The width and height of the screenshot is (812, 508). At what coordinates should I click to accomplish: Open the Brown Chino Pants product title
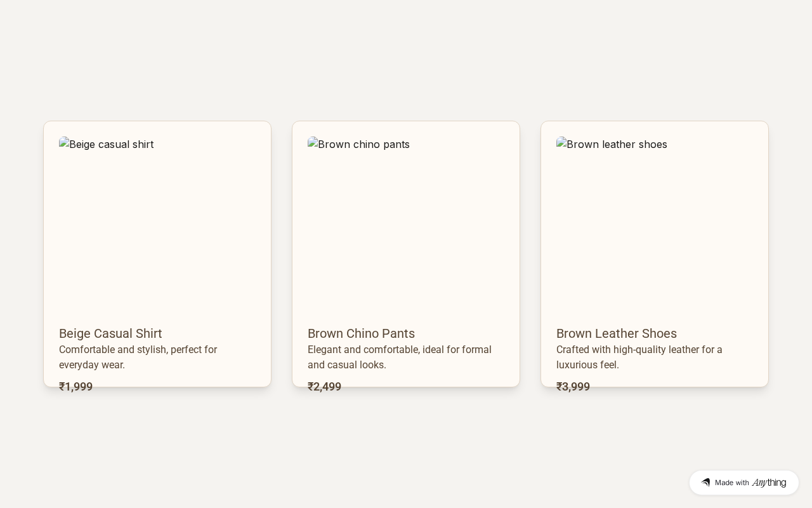point(361,333)
